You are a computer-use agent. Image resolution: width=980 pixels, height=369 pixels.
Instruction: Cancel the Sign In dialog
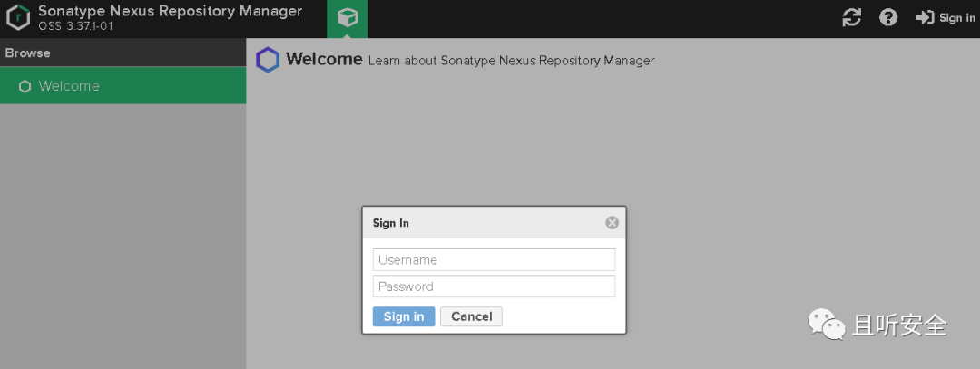point(471,316)
